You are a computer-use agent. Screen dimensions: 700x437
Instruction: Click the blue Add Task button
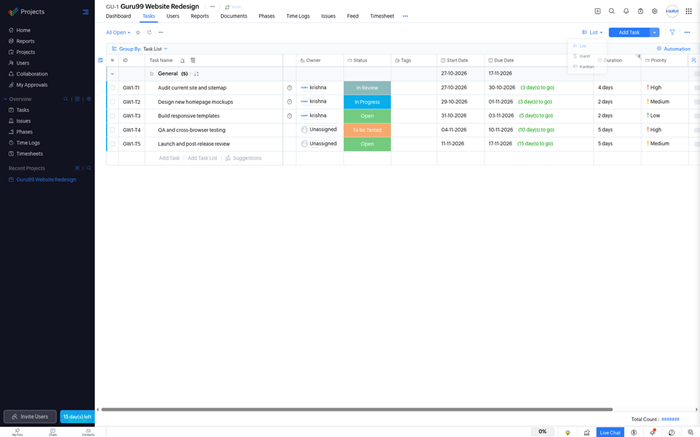629,32
